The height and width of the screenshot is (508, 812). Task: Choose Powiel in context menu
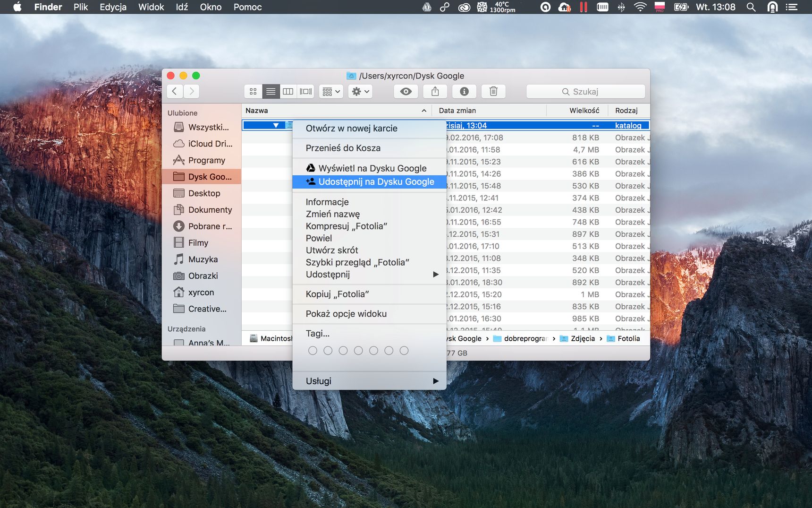tap(369, 238)
